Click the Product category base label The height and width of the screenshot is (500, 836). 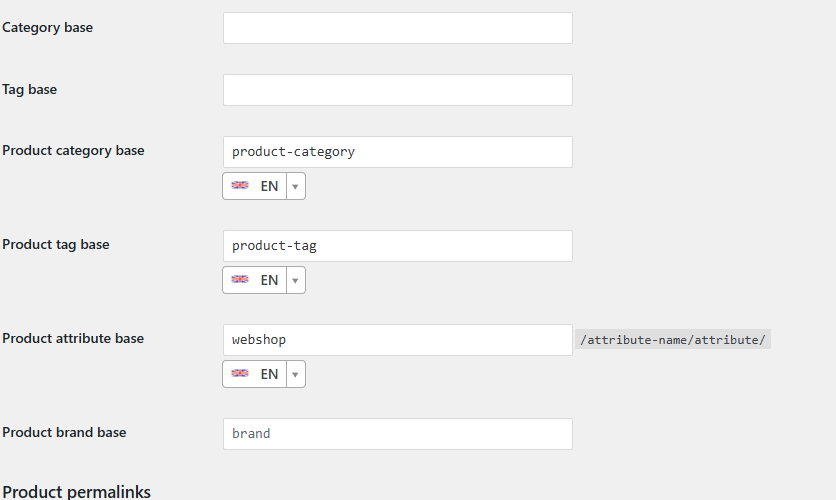73,151
